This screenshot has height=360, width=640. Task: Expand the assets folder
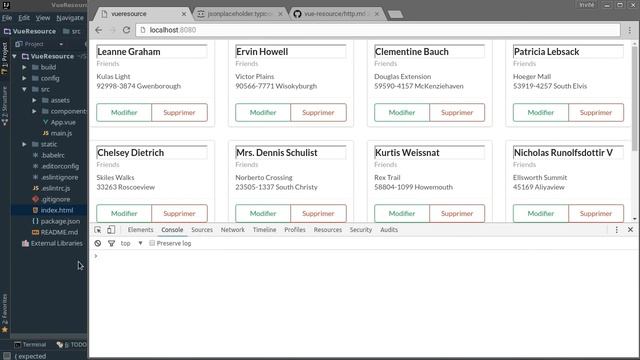[35, 100]
